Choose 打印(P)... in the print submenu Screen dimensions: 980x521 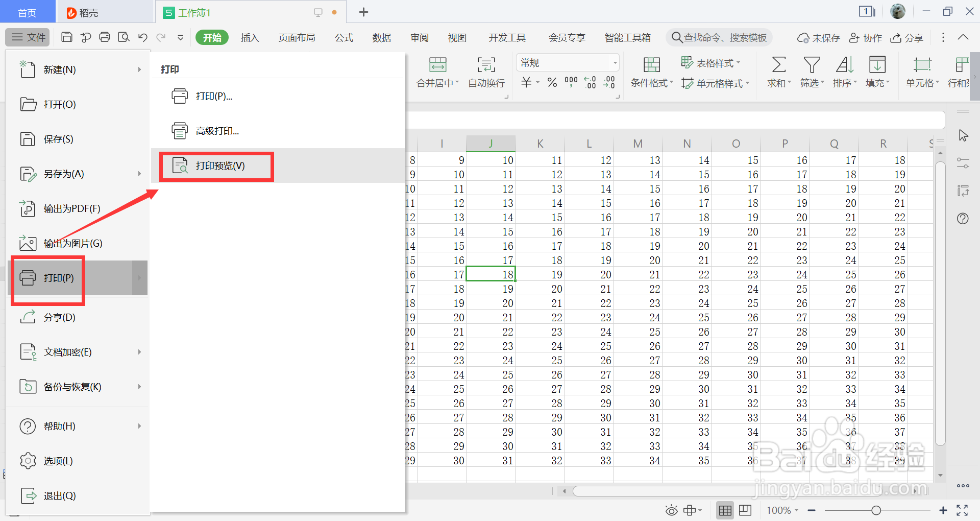point(278,96)
